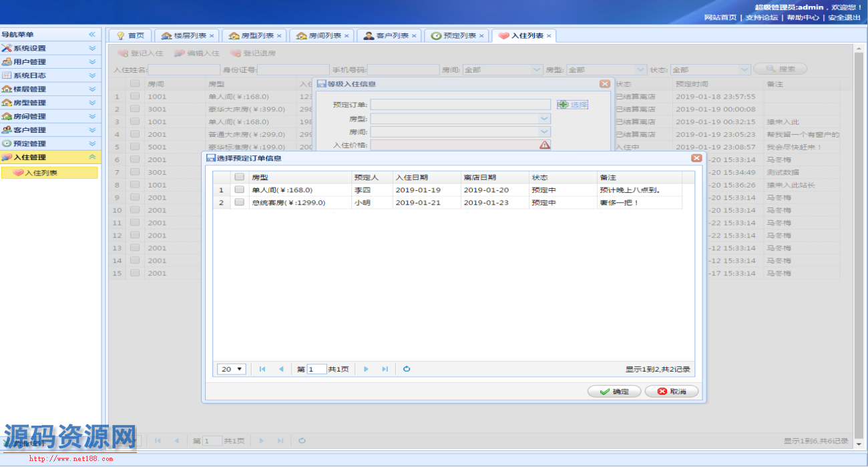Click the 取消 button
Viewport: 868px width, 467px height.
[x=671, y=392]
